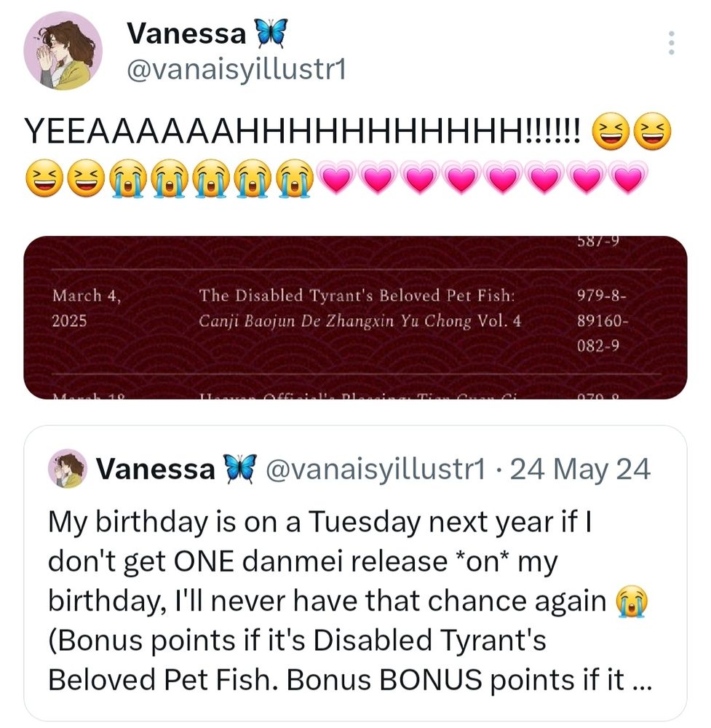
Task: Click the name Vanessa in quoted tweet
Action: coord(156,469)
